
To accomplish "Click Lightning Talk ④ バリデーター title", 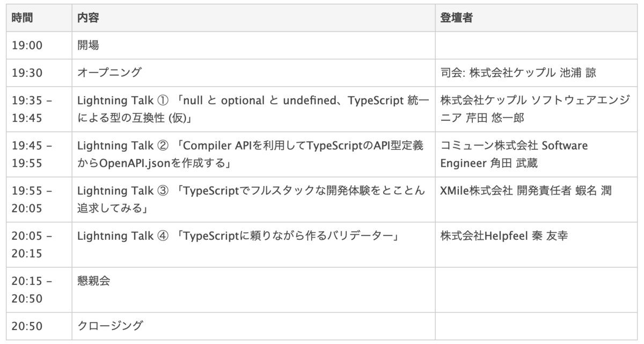I will [x=237, y=236].
